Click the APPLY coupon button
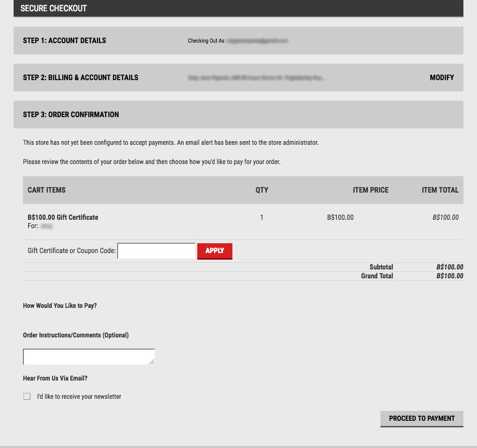 tap(215, 251)
